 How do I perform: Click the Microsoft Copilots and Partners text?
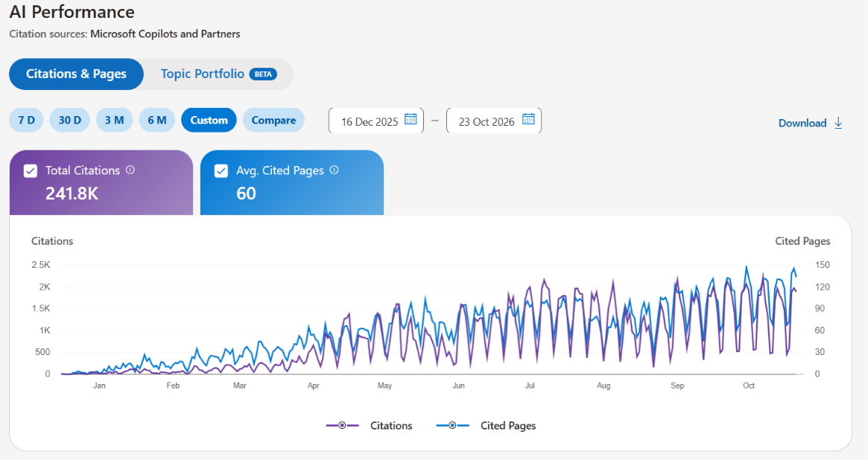tap(165, 33)
